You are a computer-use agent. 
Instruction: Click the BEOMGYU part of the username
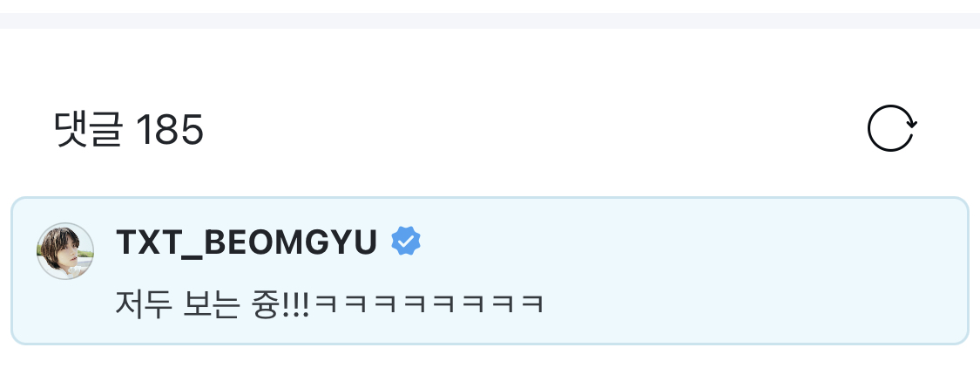click(290, 242)
